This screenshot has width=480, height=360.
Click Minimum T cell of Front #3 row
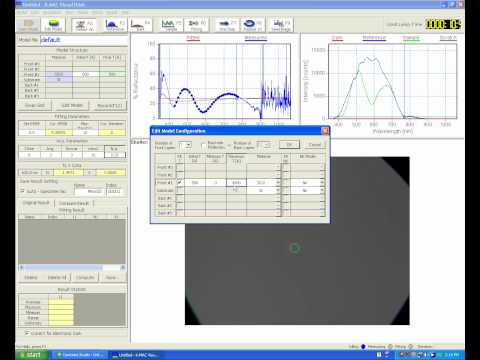pyautogui.click(x=216, y=182)
